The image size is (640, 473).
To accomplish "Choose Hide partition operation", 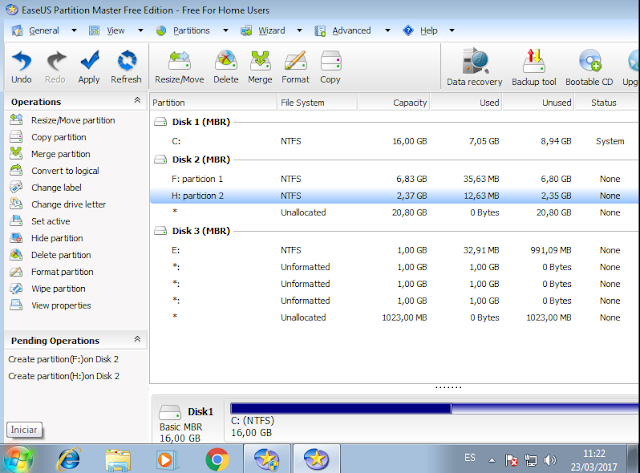I will (47, 238).
